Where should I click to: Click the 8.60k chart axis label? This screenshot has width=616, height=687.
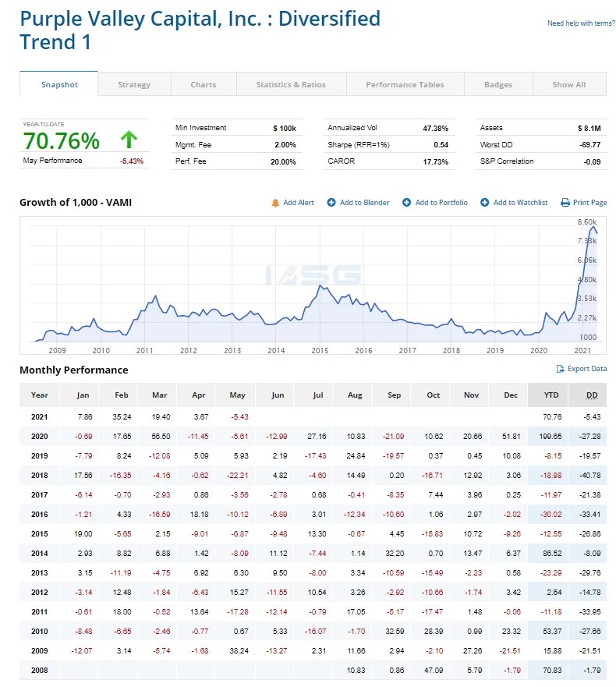coord(586,222)
